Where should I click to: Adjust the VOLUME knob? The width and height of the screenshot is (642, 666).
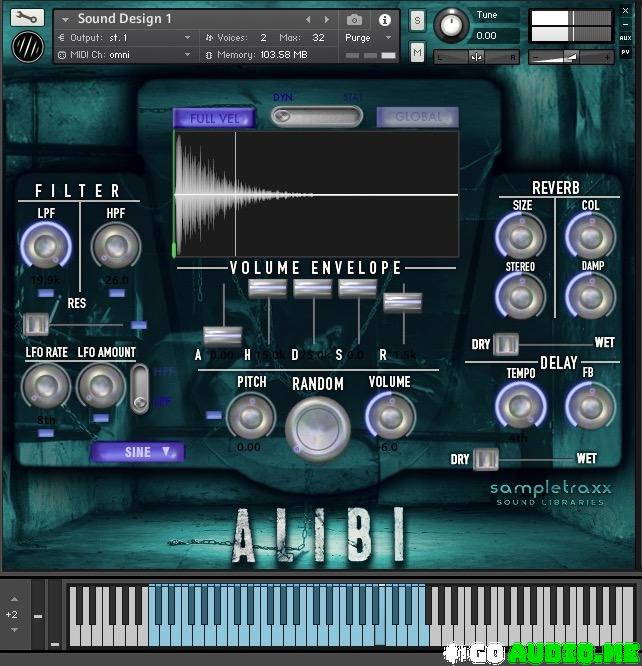coord(390,416)
